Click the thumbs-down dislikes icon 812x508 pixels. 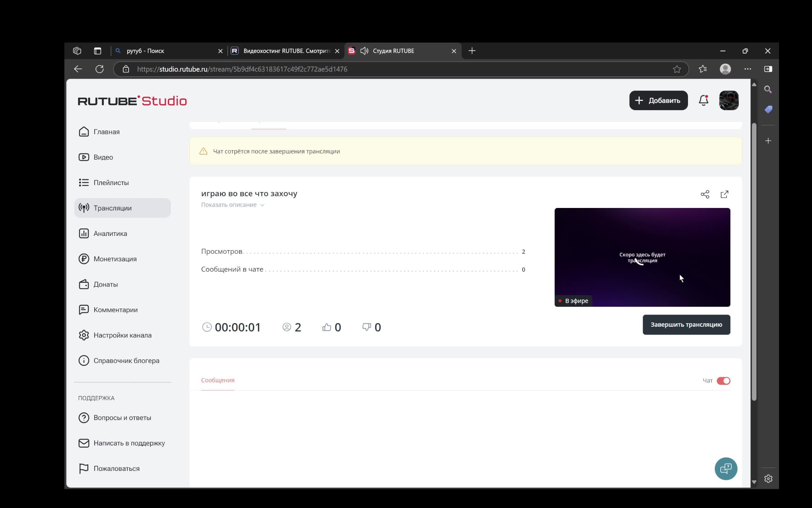[367, 327]
